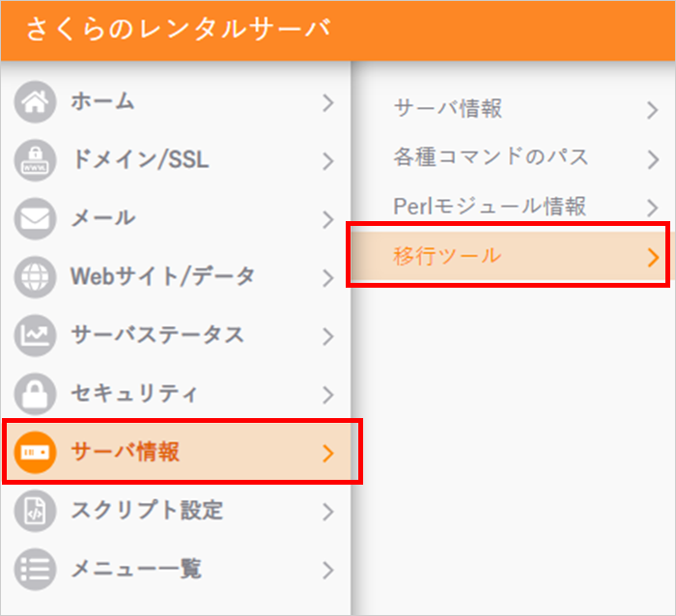Open the サーバステータス menu label
Viewport: 676px width, 616px height.
pos(156,335)
